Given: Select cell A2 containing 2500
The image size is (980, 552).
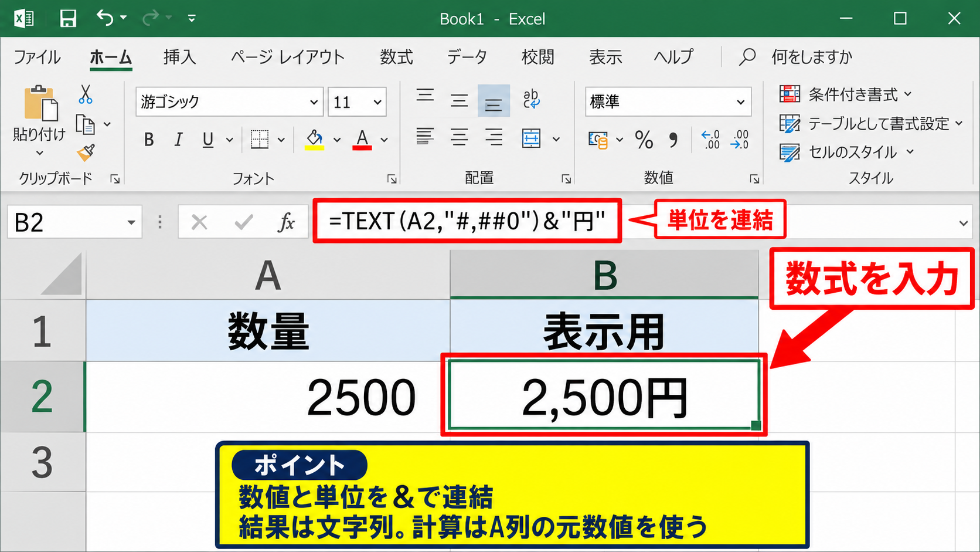Looking at the screenshot, I should (268, 397).
